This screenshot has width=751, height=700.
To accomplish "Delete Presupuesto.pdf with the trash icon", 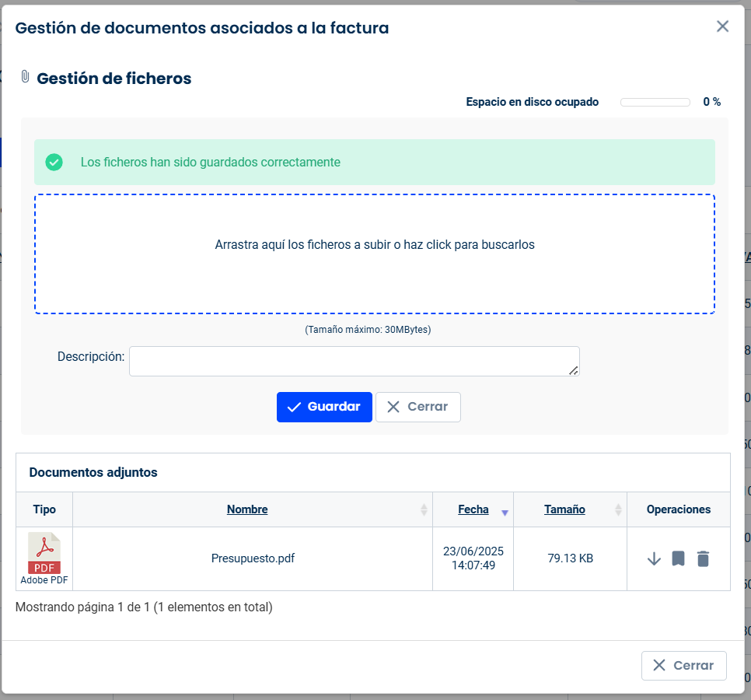I will [x=703, y=558].
